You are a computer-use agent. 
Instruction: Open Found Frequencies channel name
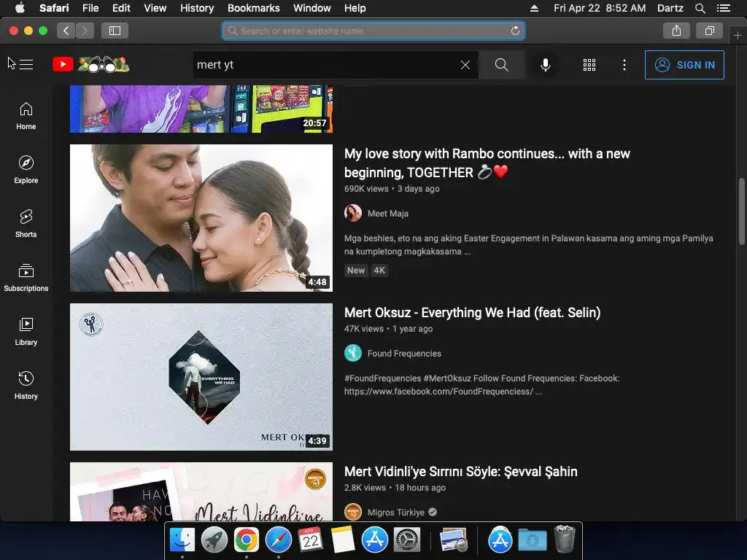point(404,354)
